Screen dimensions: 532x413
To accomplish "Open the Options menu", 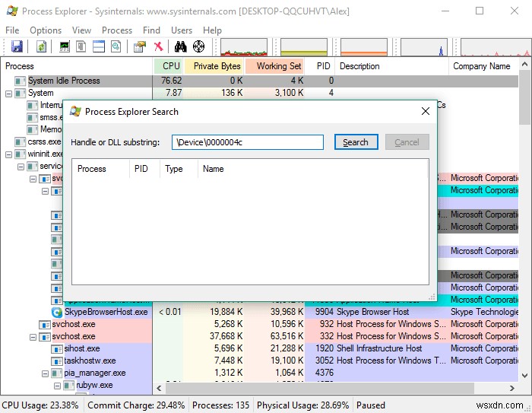I will [x=46, y=30].
